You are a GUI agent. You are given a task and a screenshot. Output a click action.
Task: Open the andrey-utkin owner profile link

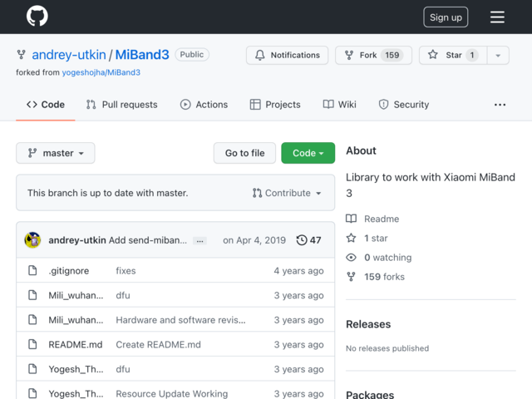click(x=69, y=55)
